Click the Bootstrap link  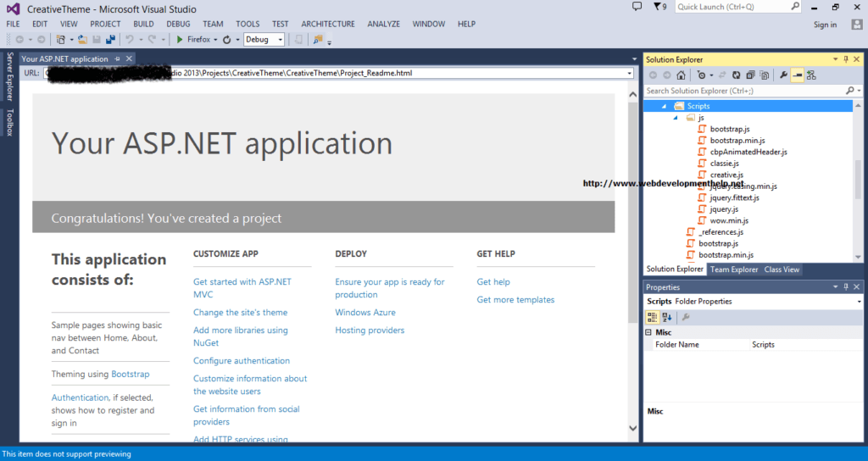(x=130, y=374)
